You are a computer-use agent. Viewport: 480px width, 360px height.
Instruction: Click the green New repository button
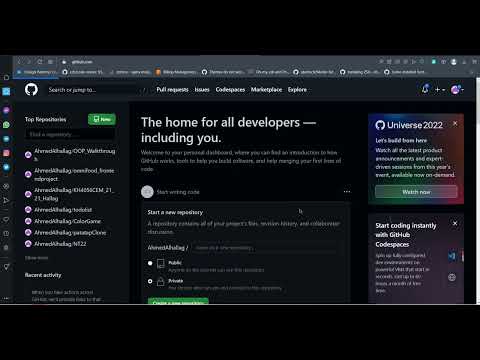coord(102,119)
